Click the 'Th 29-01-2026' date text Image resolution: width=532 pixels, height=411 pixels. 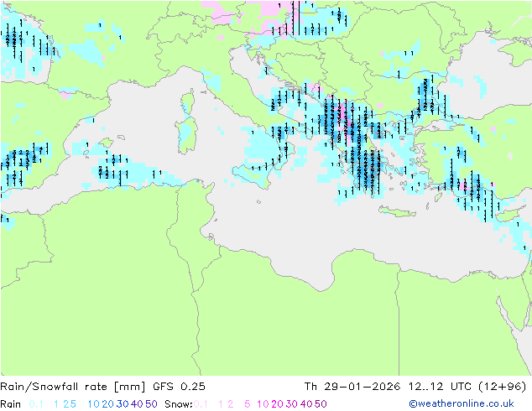(352, 387)
